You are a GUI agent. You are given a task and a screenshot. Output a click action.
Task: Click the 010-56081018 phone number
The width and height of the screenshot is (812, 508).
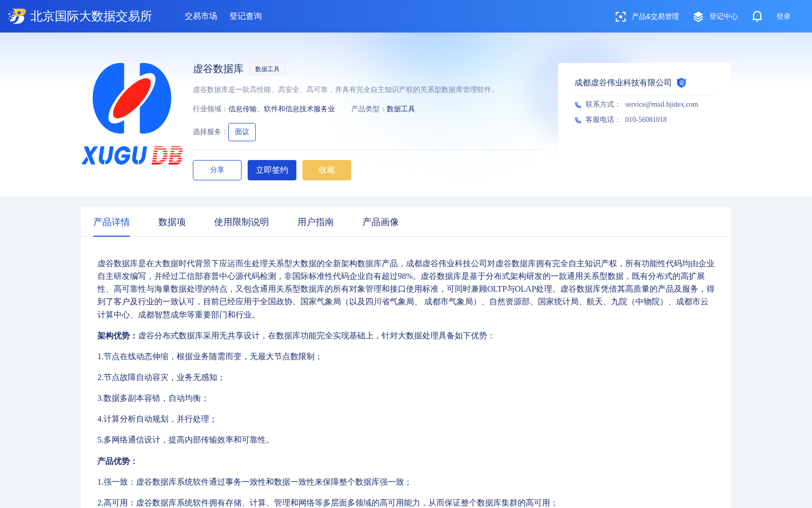coord(646,120)
